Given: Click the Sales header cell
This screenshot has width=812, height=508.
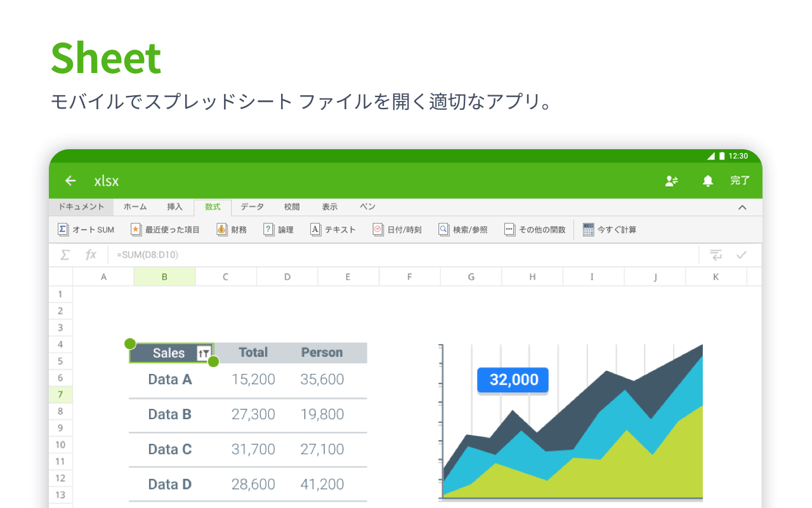Looking at the screenshot, I should [172, 353].
